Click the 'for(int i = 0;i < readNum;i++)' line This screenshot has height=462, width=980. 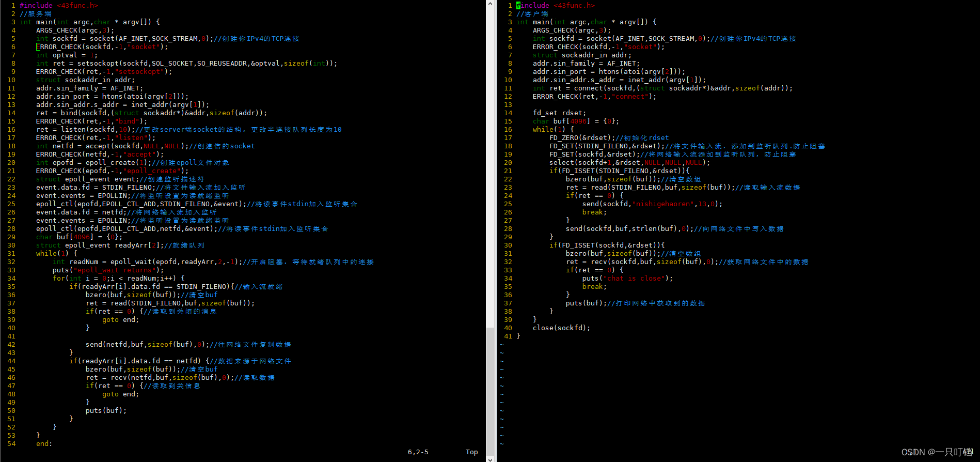[118, 278]
